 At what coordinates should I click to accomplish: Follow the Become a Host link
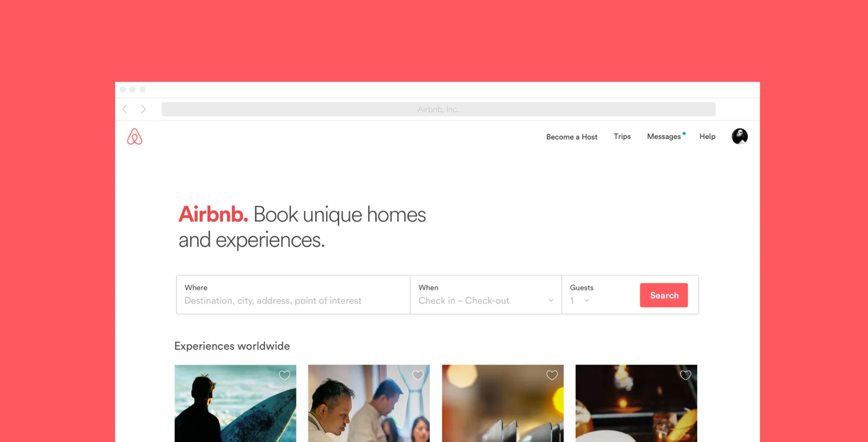572,137
